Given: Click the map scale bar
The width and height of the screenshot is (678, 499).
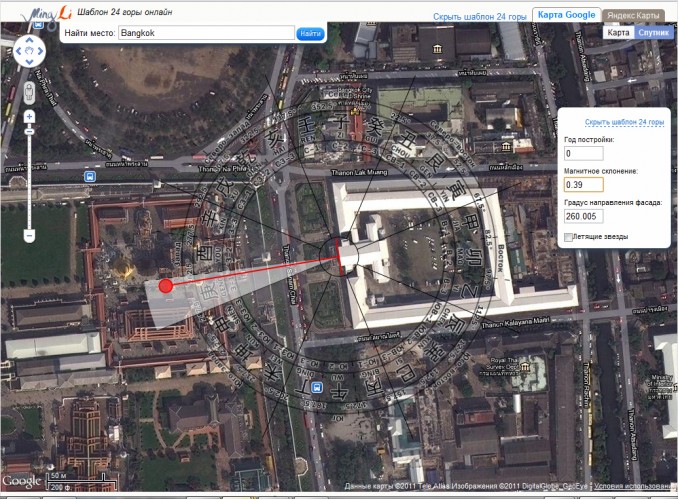Looking at the screenshot, I should (x=81, y=480).
